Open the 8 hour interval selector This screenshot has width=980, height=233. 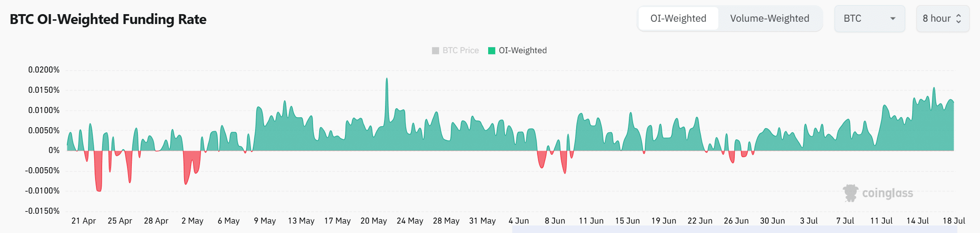[x=942, y=19]
